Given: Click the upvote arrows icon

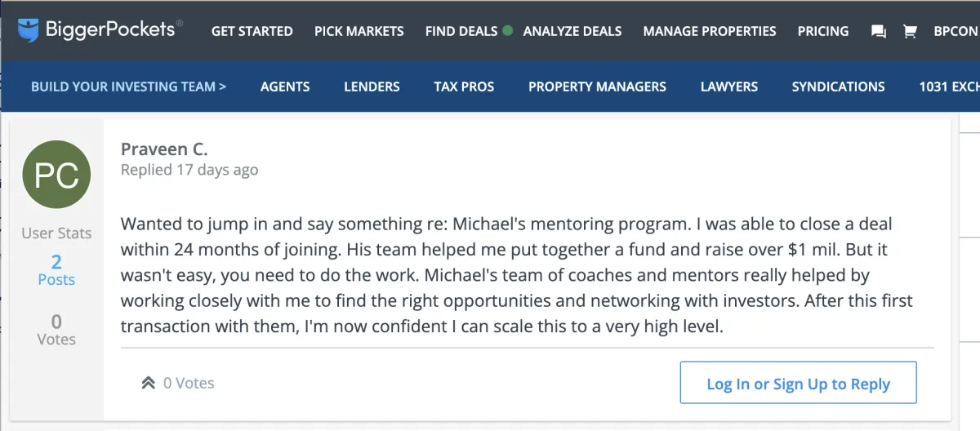Looking at the screenshot, I should tap(148, 382).
